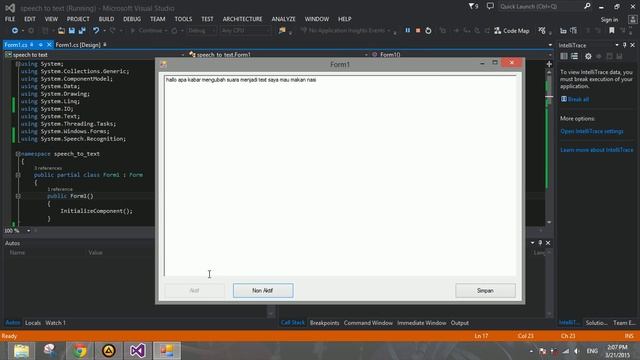This screenshot has width=640, height=360.
Task: Open file with the folder toolbar icon
Action: [x=61, y=31]
